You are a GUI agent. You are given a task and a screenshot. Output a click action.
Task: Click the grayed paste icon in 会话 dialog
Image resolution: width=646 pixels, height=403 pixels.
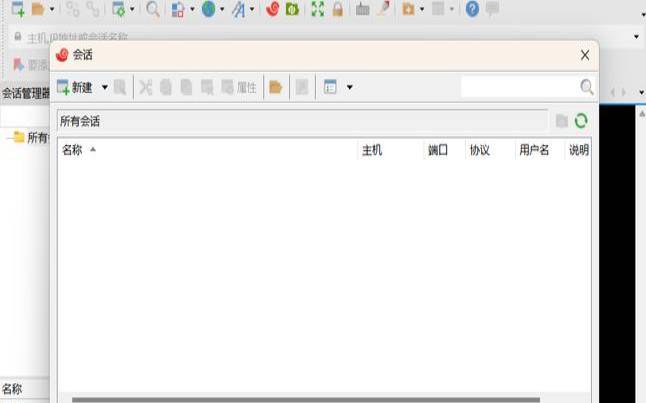[186, 87]
